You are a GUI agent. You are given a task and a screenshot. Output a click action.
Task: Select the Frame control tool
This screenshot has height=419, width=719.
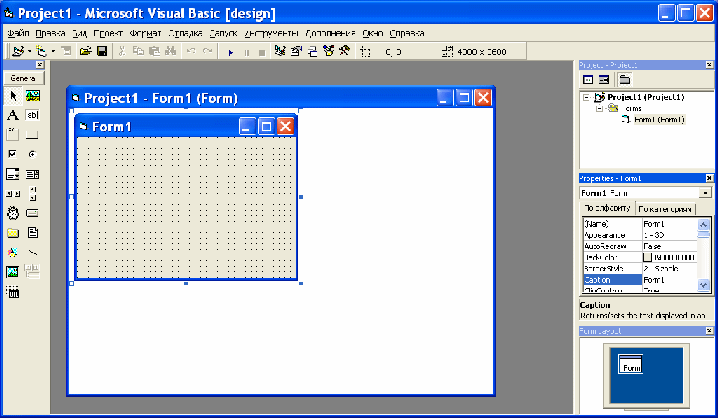click(x=13, y=134)
